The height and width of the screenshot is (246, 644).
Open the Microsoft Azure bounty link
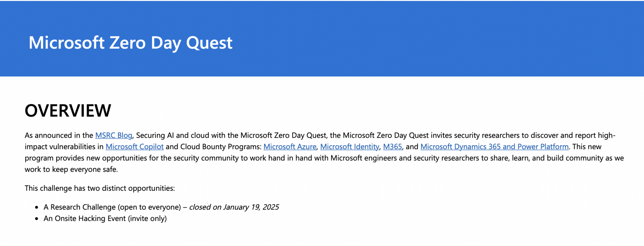[290, 147]
